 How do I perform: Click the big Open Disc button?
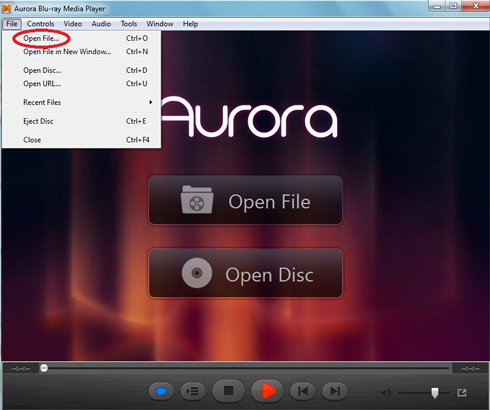click(246, 273)
